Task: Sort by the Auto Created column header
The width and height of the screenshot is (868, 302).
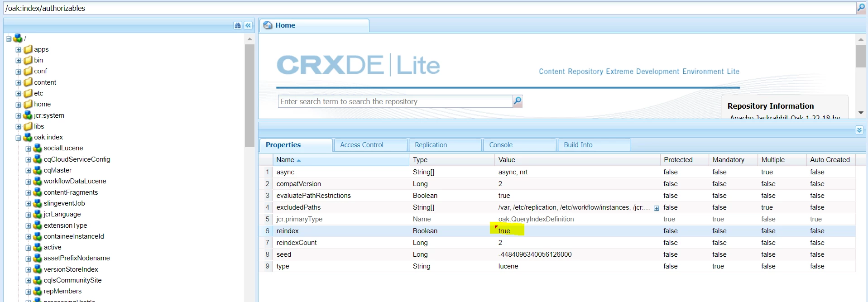Action: coord(831,160)
